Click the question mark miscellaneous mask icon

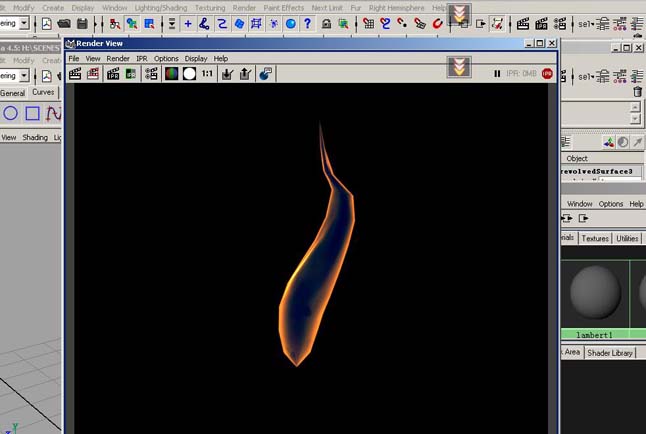[x=307, y=24]
